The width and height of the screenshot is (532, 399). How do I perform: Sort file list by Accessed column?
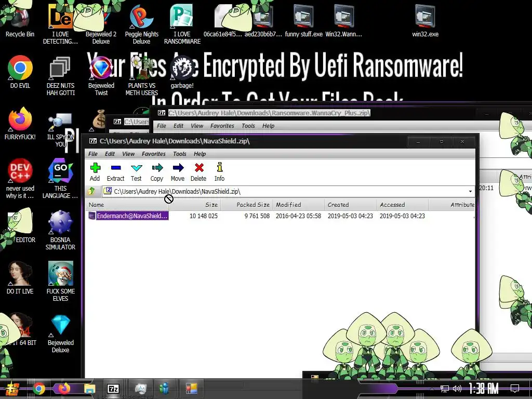(x=403, y=205)
